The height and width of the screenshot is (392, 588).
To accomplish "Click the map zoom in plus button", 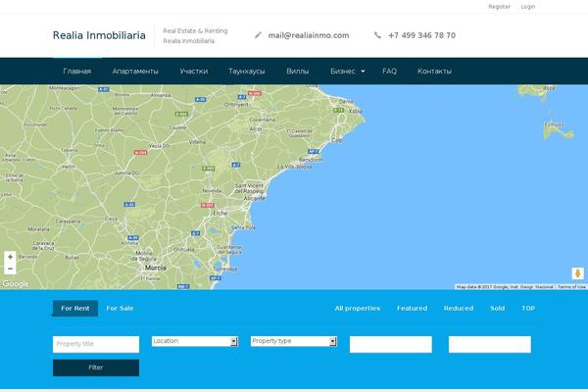I will [10, 257].
